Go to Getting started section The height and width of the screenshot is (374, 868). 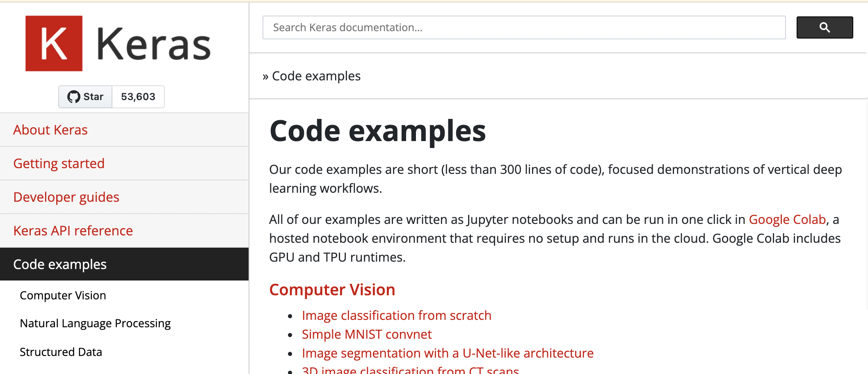(59, 164)
